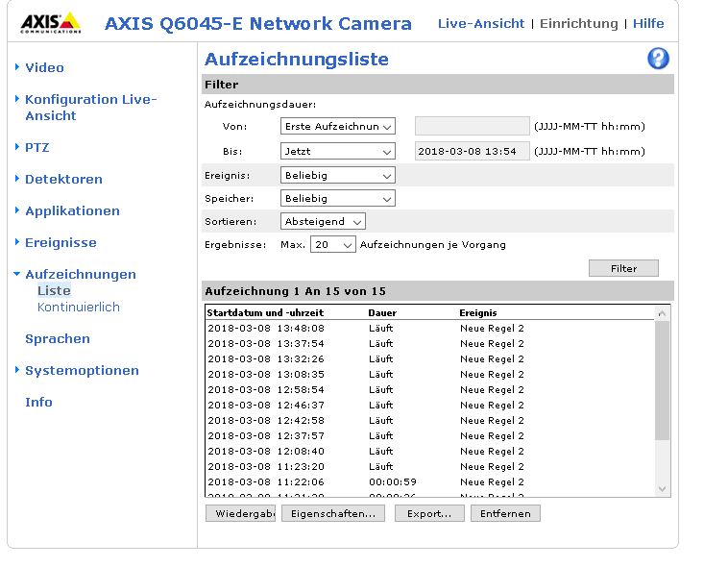Collapse the Aufzeichnungen section

(80, 274)
